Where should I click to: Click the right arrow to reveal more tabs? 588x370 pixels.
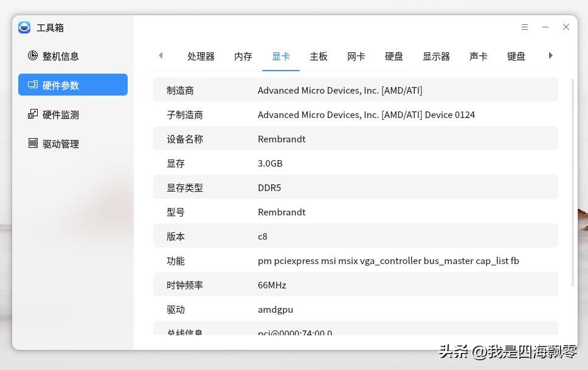click(550, 55)
